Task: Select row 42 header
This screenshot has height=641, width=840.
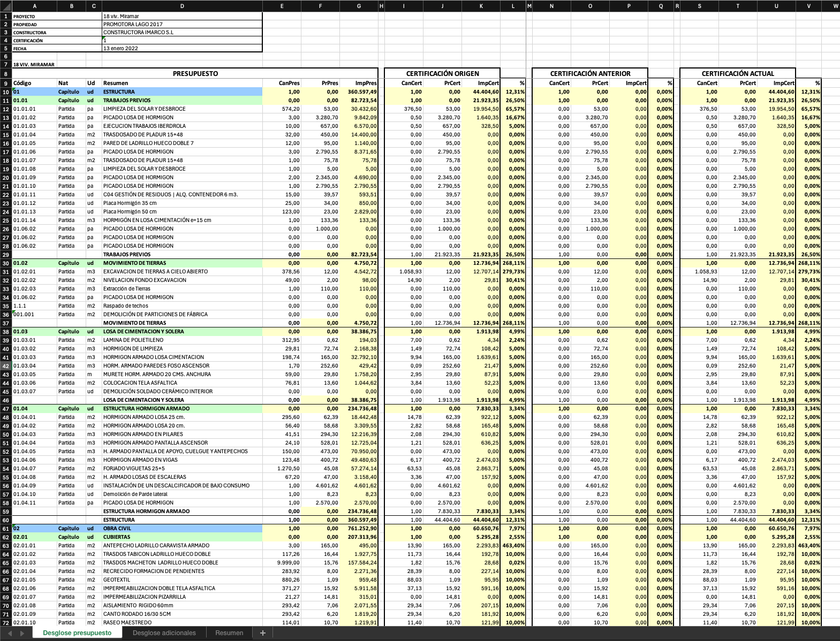Action: [6, 366]
